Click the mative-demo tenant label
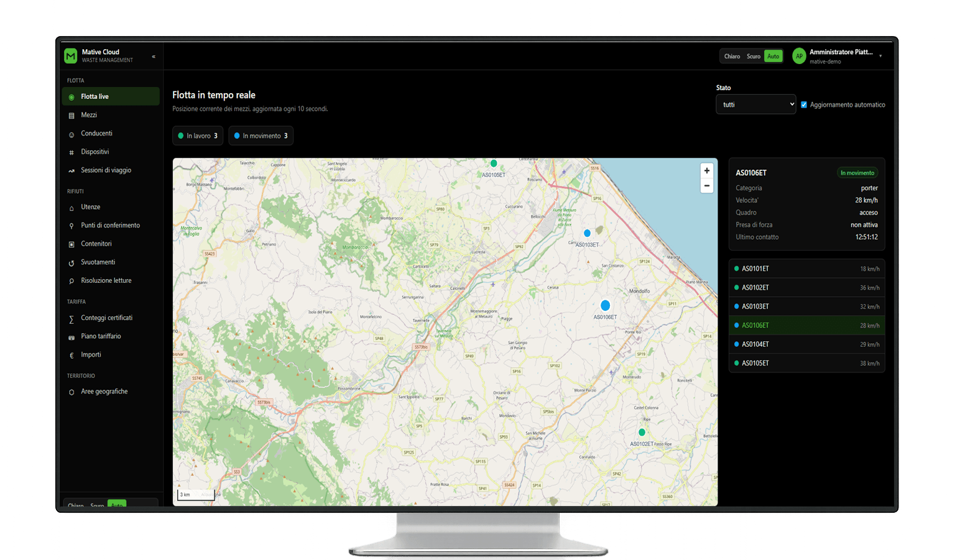 pos(825,62)
